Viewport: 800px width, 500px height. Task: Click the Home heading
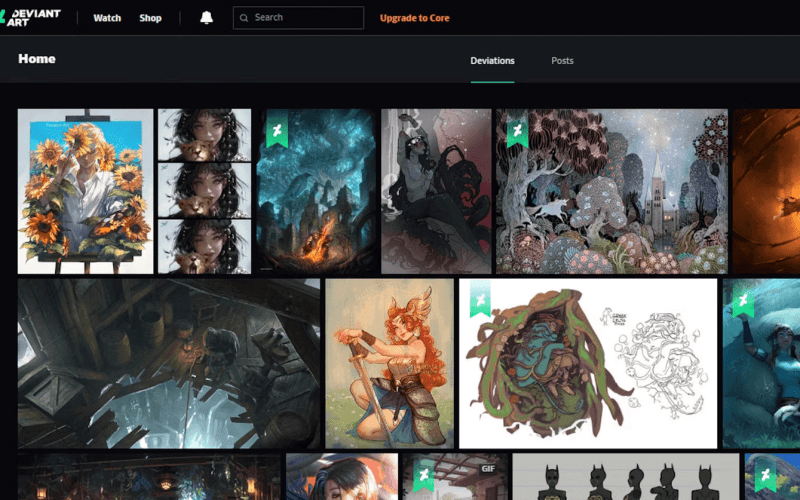coord(37,59)
